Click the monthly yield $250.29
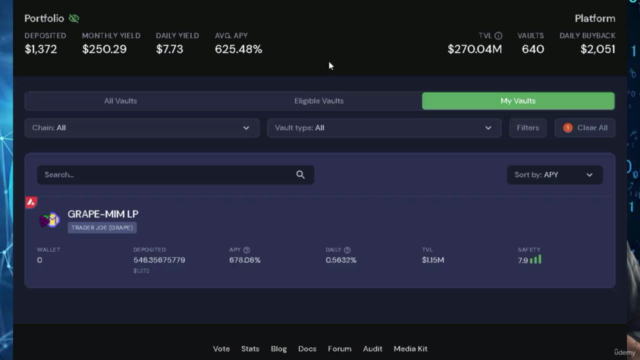Viewport: 640px width, 360px height. click(x=104, y=49)
